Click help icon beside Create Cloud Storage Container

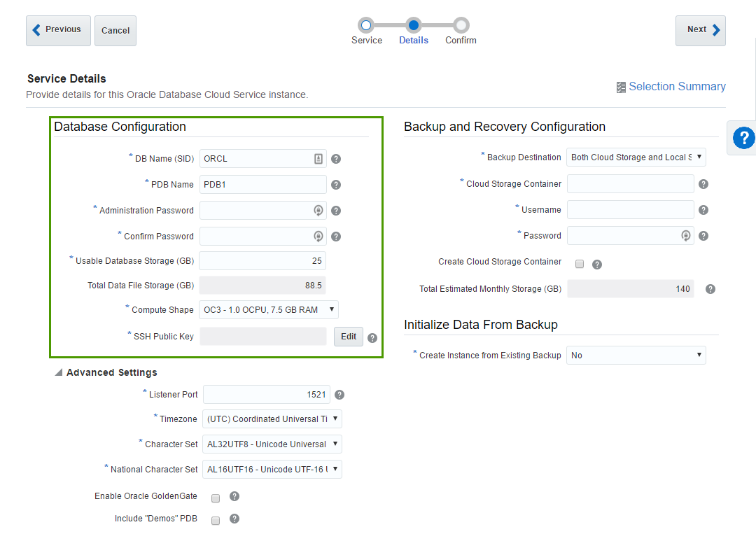click(x=597, y=265)
